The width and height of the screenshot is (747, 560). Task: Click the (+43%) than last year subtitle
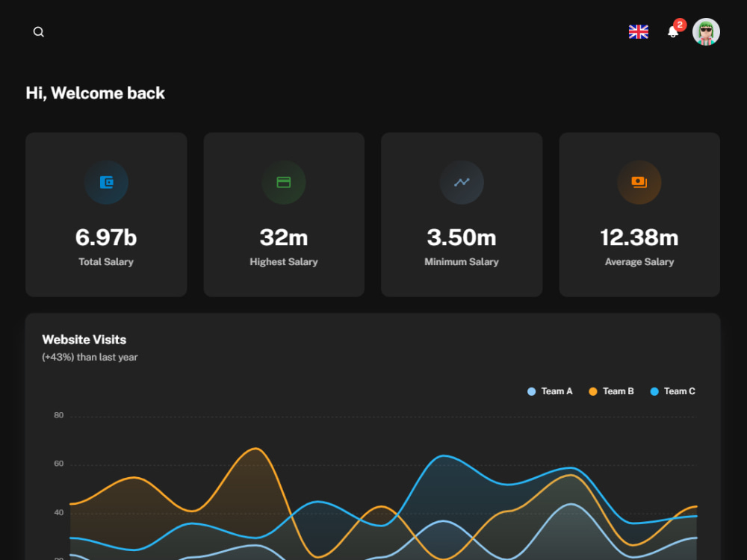pos(90,357)
